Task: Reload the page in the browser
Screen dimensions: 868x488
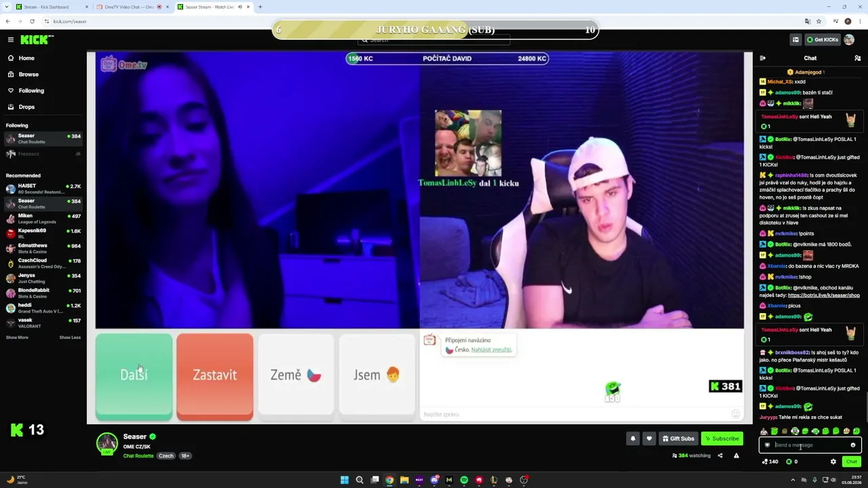Action: click(32, 22)
